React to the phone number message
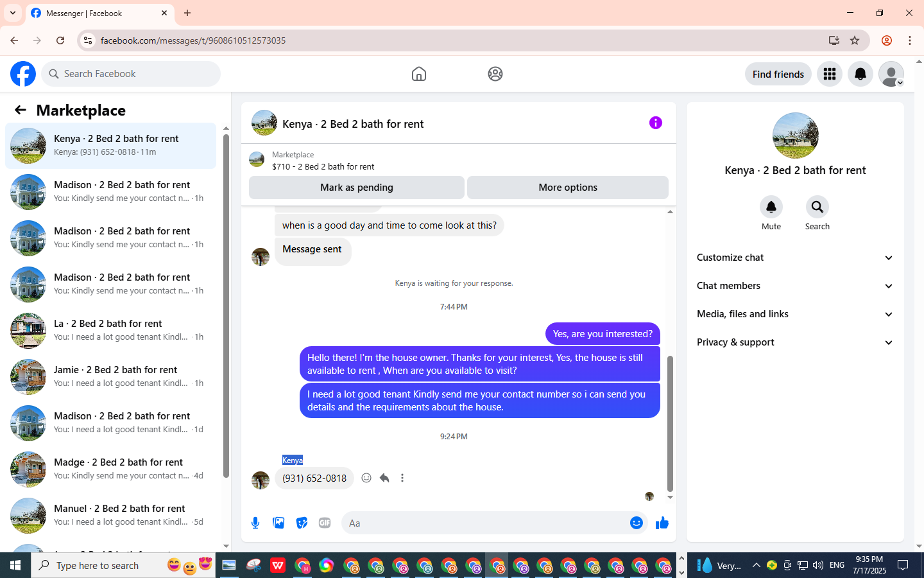The height and width of the screenshot is (578, 924). (366, 478)
